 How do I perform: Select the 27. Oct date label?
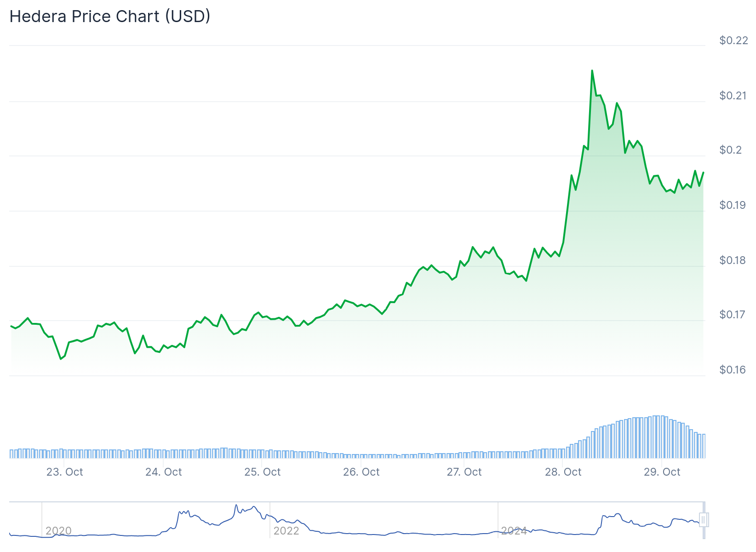click(464, 472)
